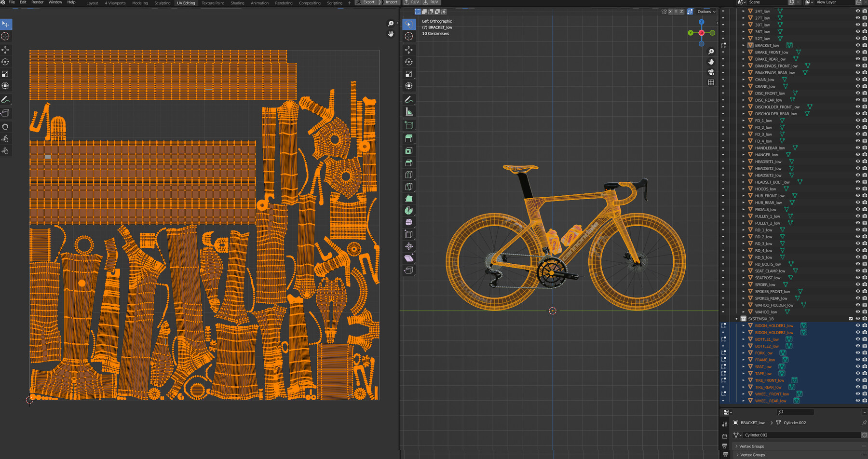Click the Cylinder.002 mesh name field
Image resolution: width=868 pixels, height=459 pixels.
coord(801,435)
